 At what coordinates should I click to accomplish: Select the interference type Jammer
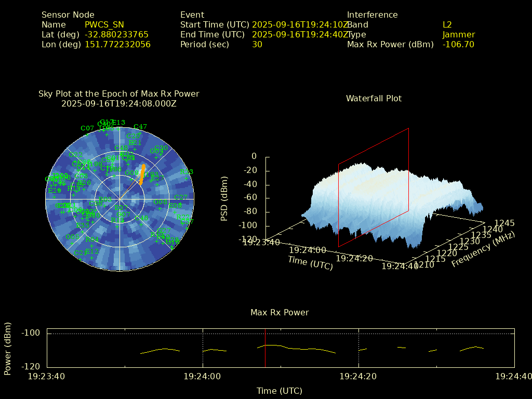[x=459, y=35]
